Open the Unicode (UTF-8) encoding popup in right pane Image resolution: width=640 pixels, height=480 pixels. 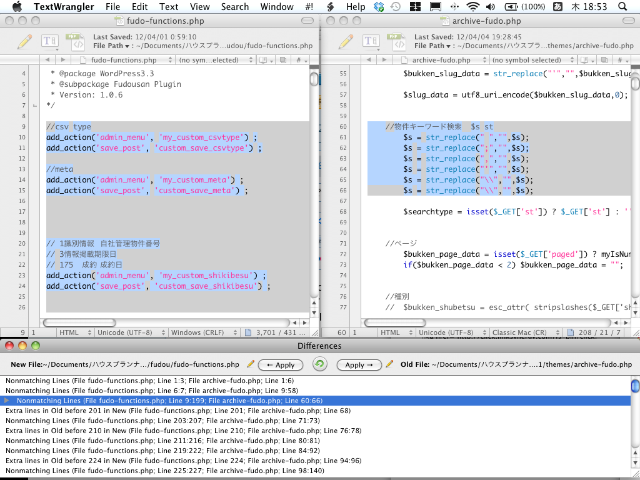pyautogui.click(x=445, y=332)
